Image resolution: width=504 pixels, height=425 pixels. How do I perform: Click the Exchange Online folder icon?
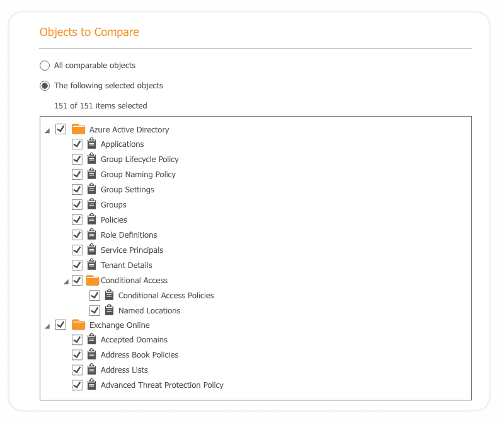pyautogui.click(x=78, y=325)
